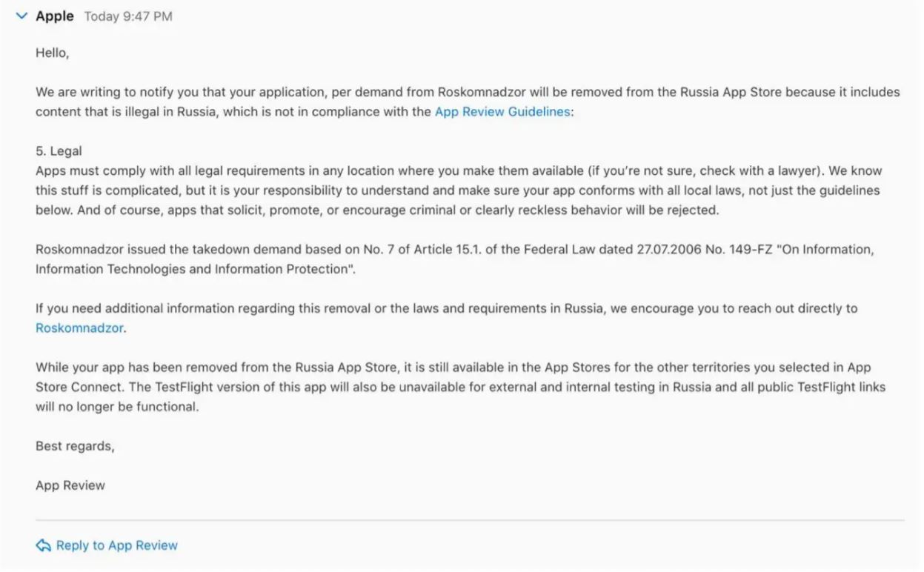This screenshot has height=572, width=924.
Task: Open the App Review Guidelines link
Action: pyautogui.click(x=502, y=112)
